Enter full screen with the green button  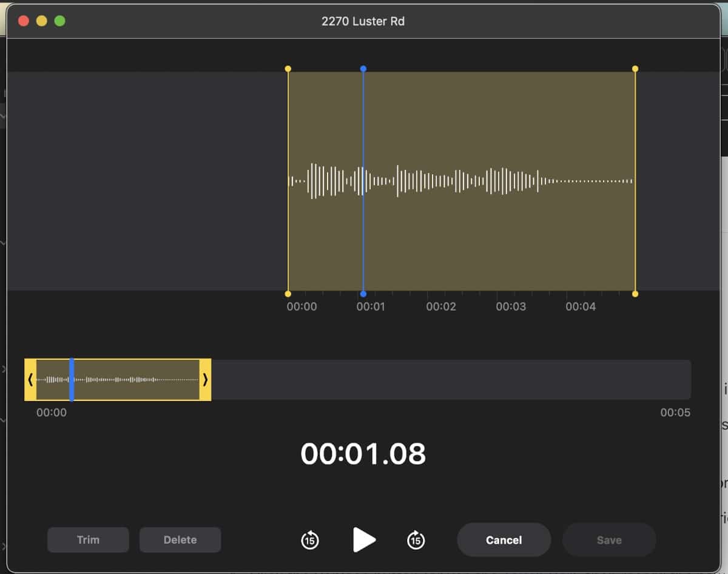click(x=59, y=21)
